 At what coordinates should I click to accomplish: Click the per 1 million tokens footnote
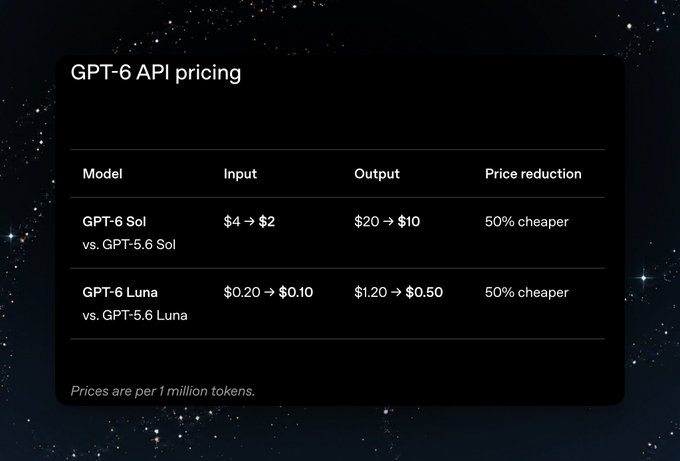click(163, 391)
